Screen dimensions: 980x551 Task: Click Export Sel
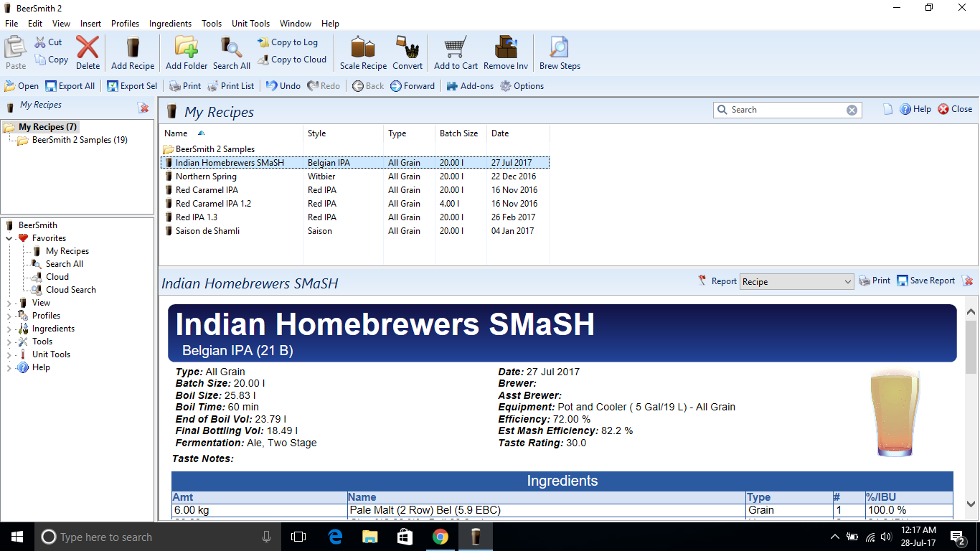(132, 86)
